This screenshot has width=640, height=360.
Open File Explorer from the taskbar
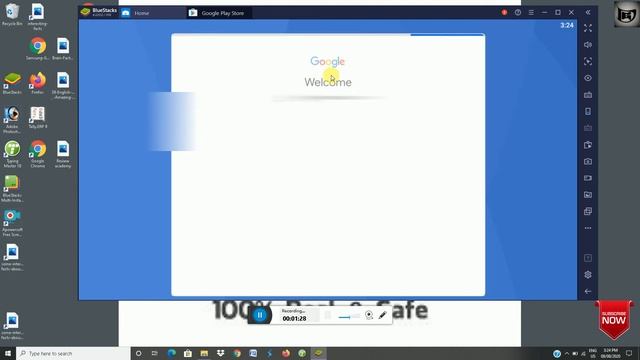(204, 353)
